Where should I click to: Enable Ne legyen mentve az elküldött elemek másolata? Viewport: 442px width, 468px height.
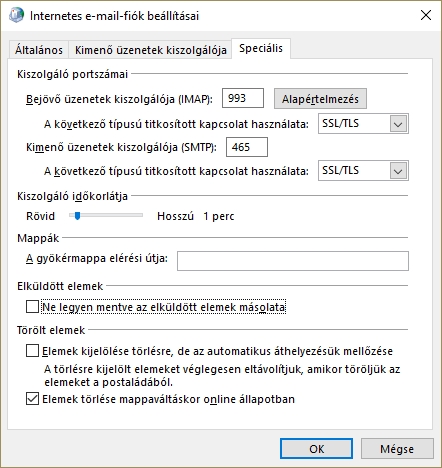point(32,307)
